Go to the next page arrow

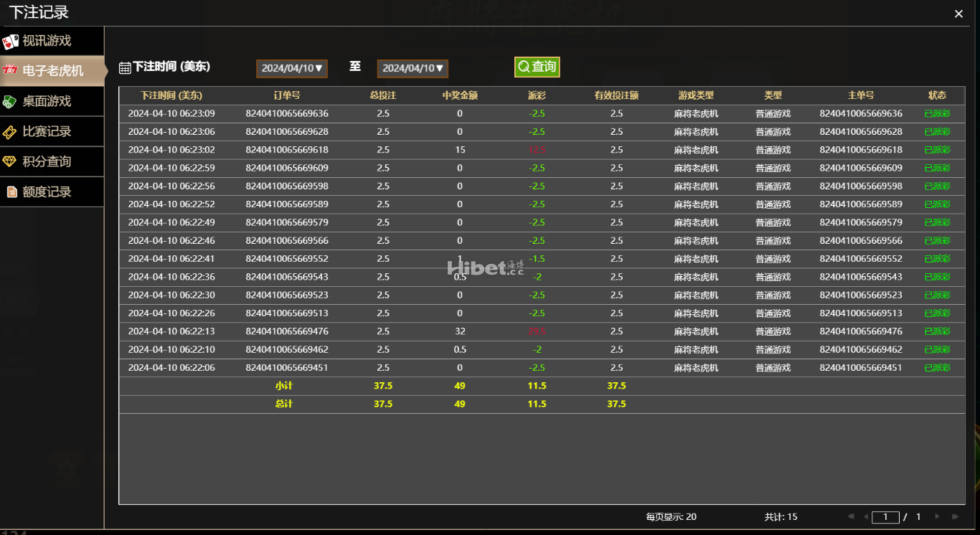[938, 516]
